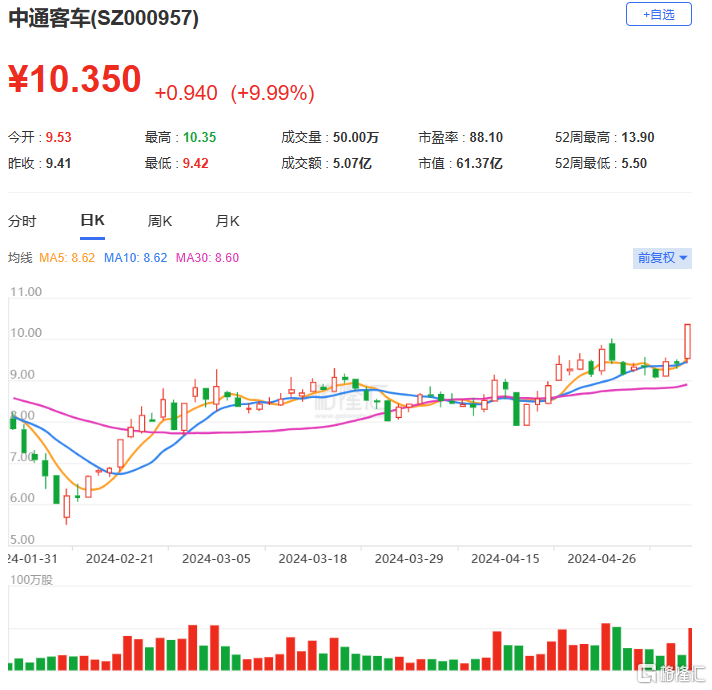Click the lowest candlestick near 5.50
This screenshot has height=690, width=712.
(x=67, y=506)
